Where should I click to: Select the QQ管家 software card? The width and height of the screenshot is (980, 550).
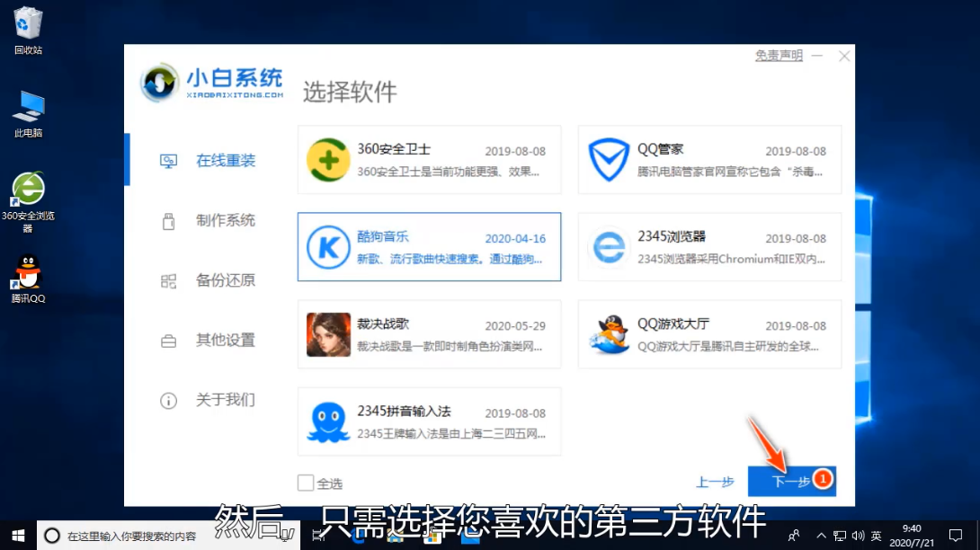709,159
